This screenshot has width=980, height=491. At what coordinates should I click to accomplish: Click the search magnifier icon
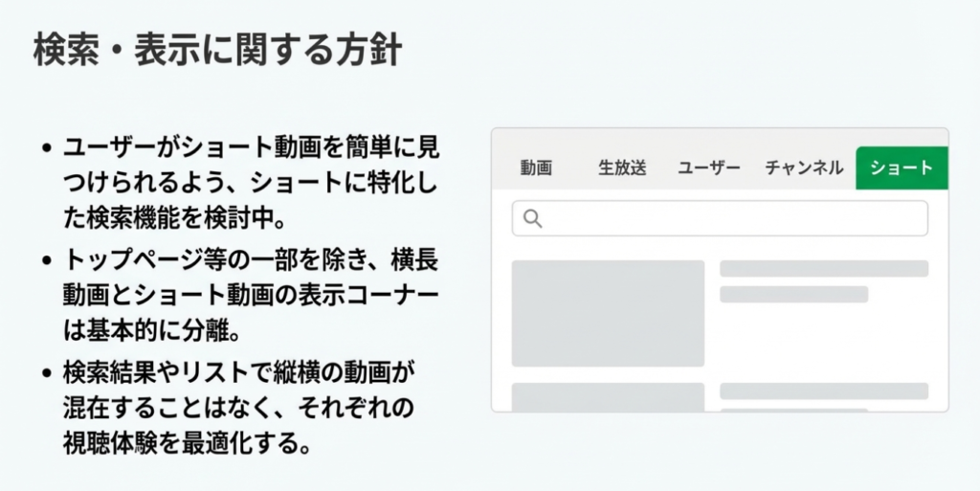point(533,219)
